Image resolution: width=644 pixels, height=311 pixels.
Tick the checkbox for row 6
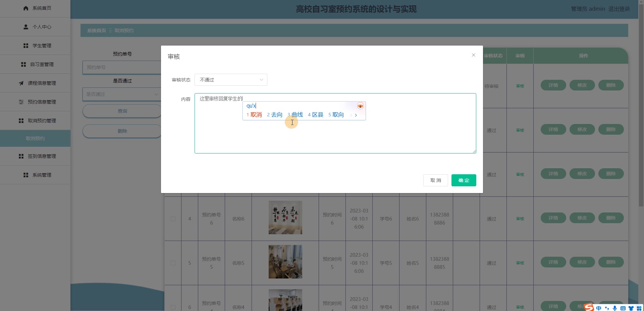[x=173, y=307]
